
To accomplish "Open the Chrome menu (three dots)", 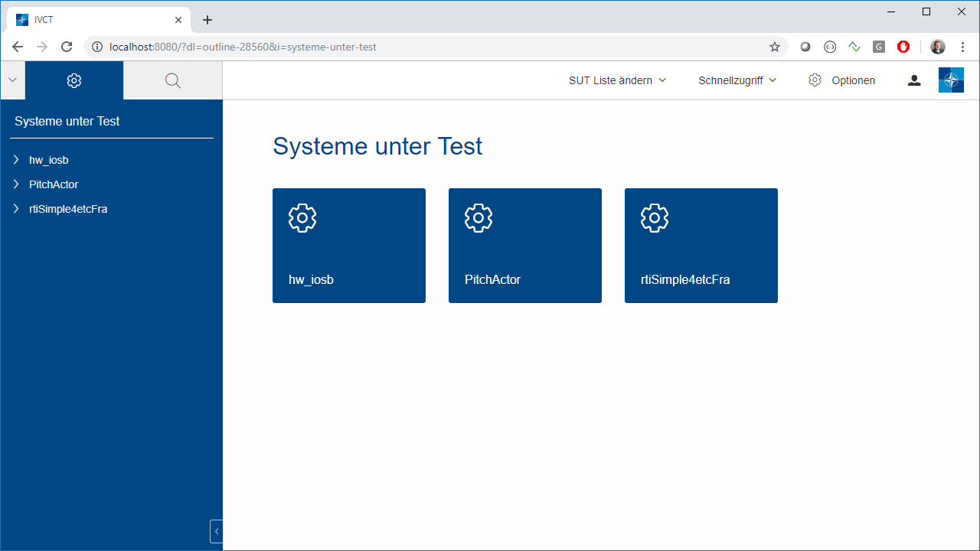I will (962, 47).
